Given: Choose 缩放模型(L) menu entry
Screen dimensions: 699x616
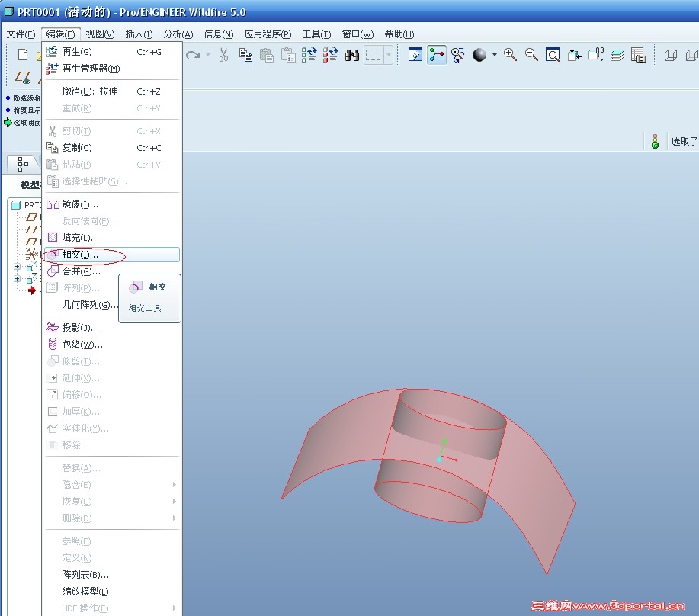Looking at the screenshot, I should point(112,592).
